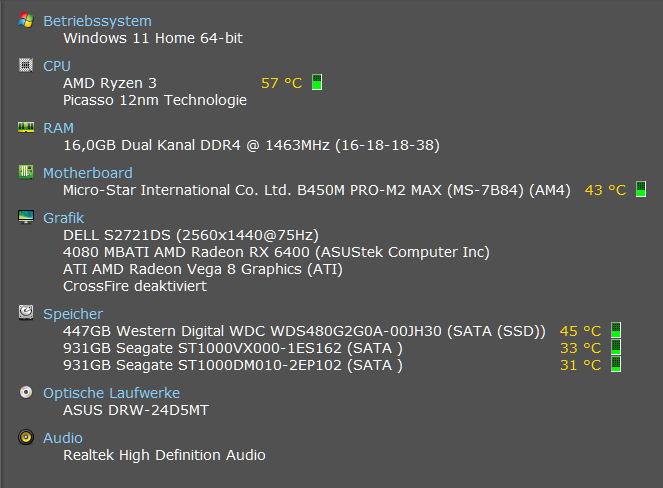
Task: Click the Western Digital SSD temperature indicator
Action: [x=616, y=331]
